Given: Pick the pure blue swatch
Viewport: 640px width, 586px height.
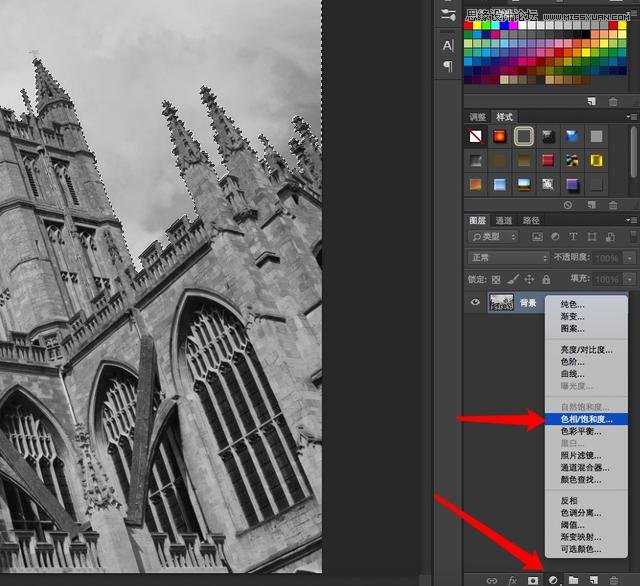Looking at the screenshot, I should (504, 25).
